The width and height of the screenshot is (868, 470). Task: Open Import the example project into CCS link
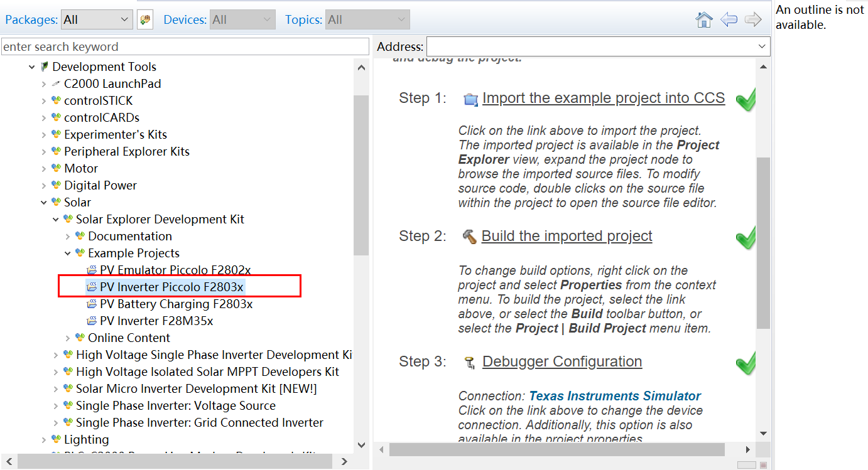point(603,99)
